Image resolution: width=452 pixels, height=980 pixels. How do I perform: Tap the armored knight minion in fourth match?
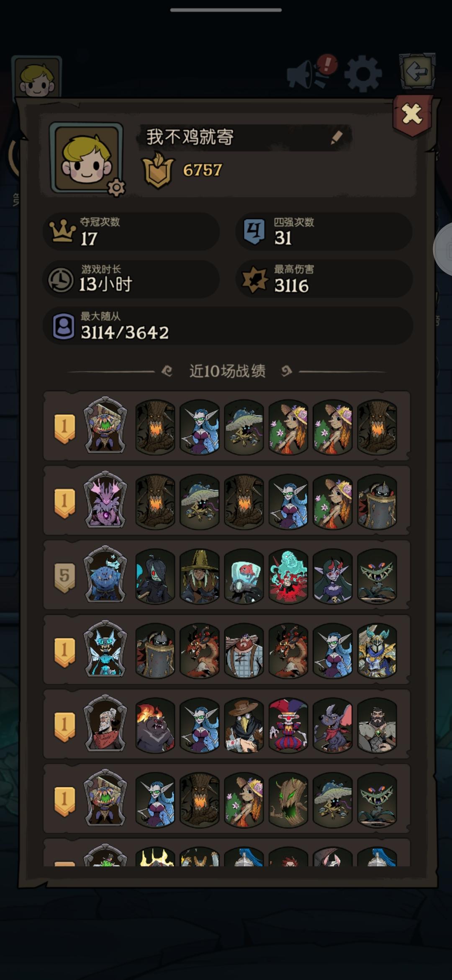click(x=377, y=650)
